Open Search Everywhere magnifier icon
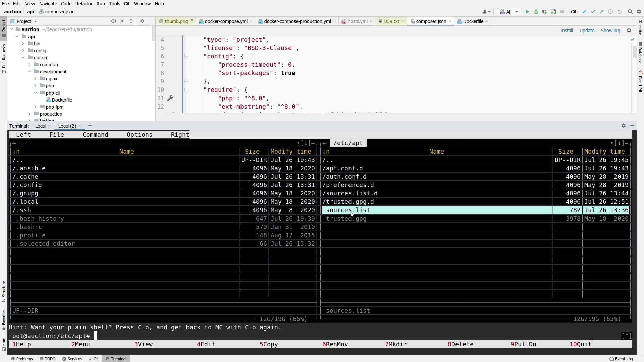This screenshot has height=362, width=644. (x=630, y=12)
